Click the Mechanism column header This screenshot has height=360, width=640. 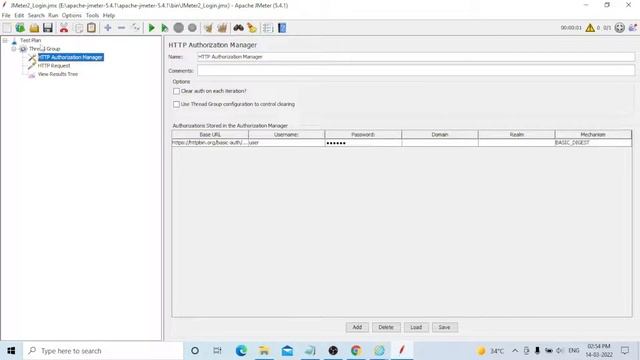click(593, 134)
